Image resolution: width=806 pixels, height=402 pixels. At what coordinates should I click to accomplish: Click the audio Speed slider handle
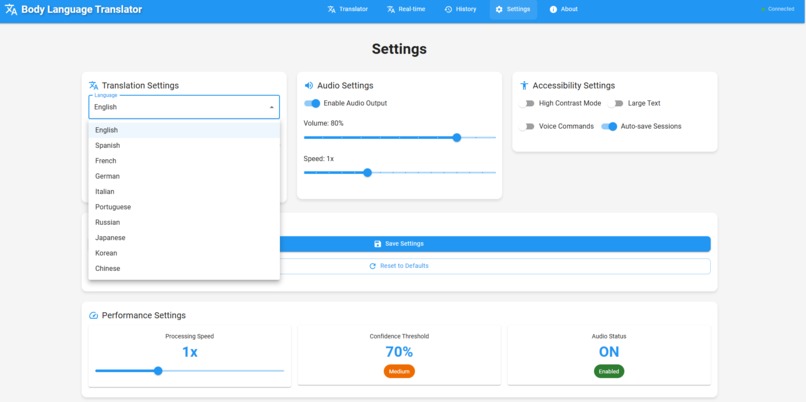367,173
